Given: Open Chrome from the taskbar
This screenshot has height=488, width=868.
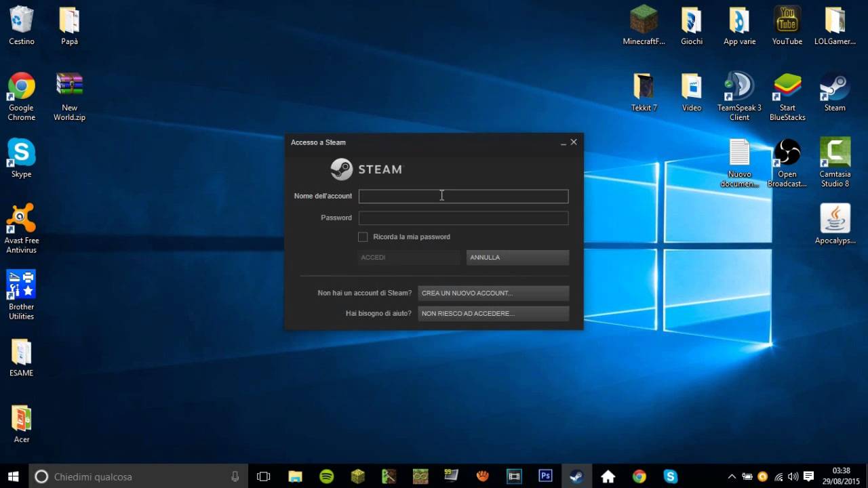Looking at the screenshot, I should click(x=639, y=476).
